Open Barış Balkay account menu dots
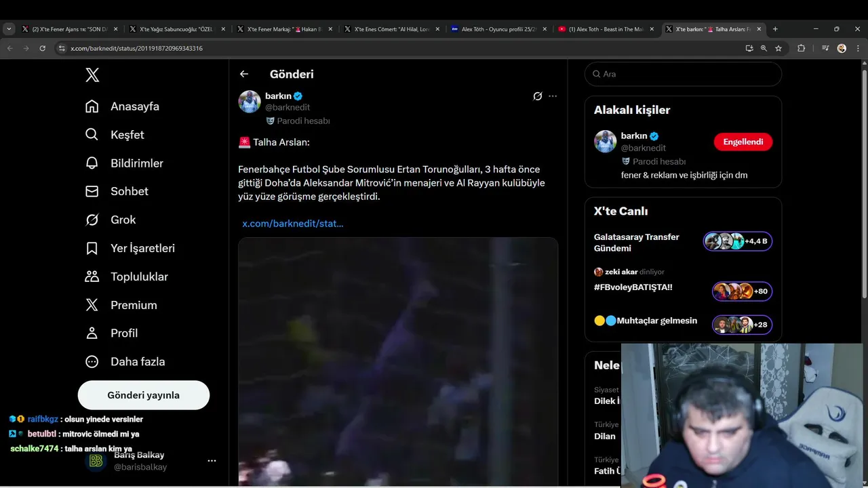Image resolution: width=868 pixels, height=488 pixels. point(212,461)
